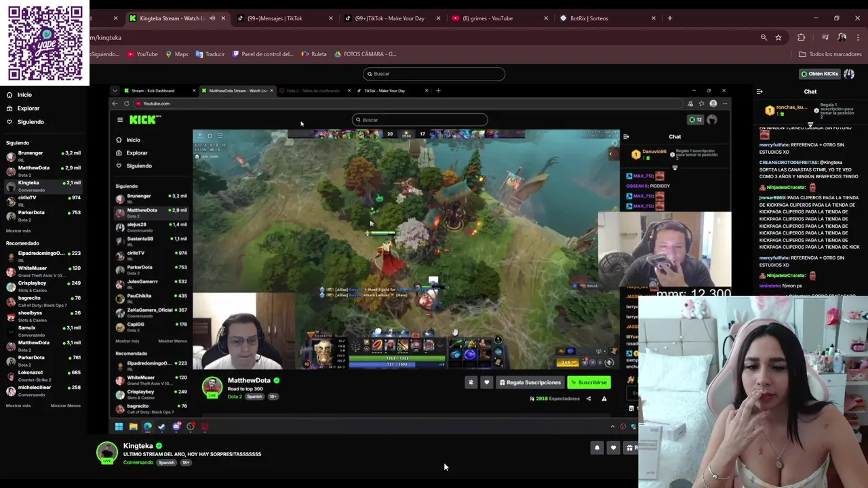Screen dimensions: 868x488
Task: Toggle Kingteka notification bell
Action: [597, 448]
